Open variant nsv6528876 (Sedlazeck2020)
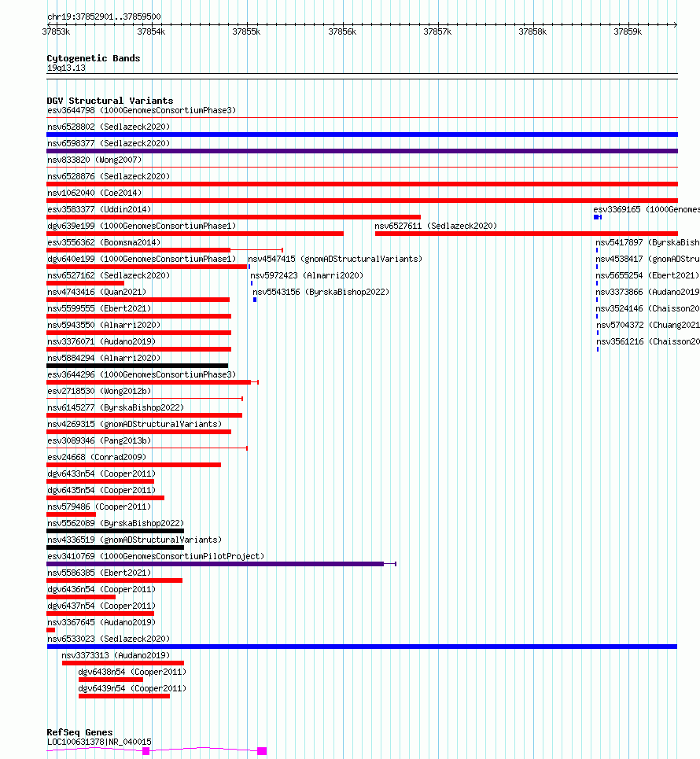This screenshot has height=759, width=700. pyautogui.click(x=109, y=176)
